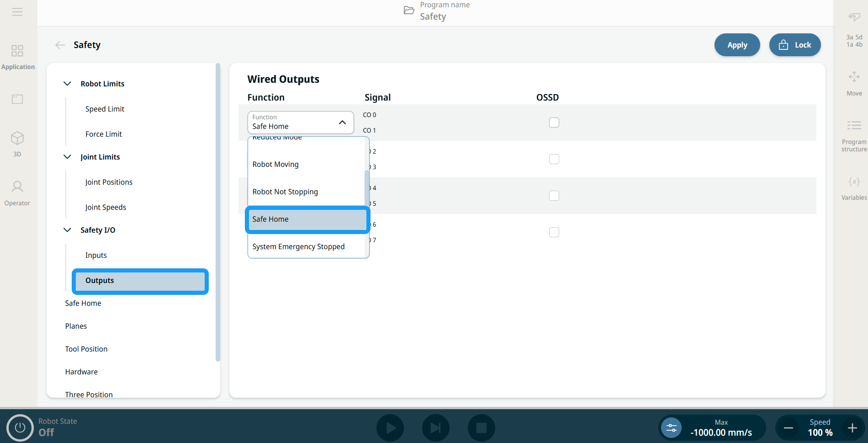This screenshot has height=443, width=868.
Task: Open the Move panel icon
Action: pyautogui.click(x=854, y=77)
